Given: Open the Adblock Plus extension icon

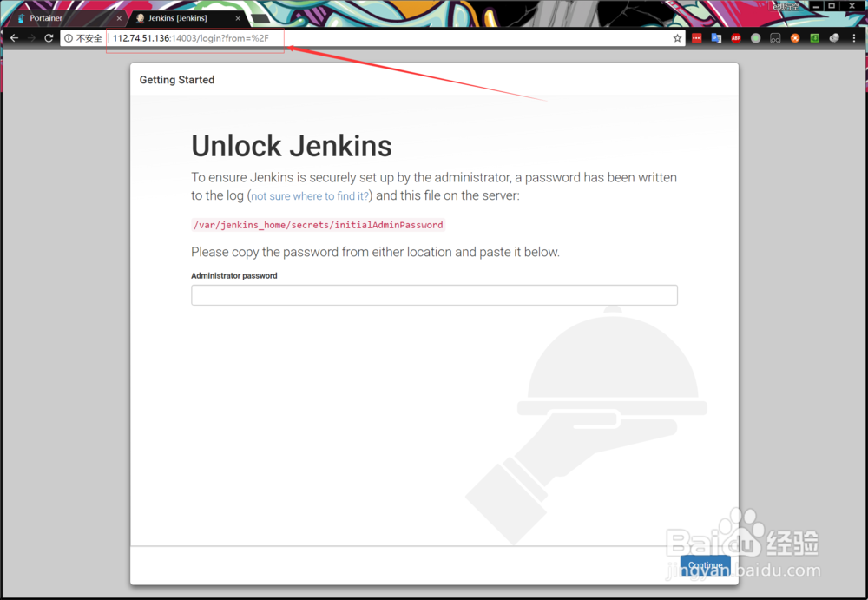Looking at the screenshot, I should (735, 38).
